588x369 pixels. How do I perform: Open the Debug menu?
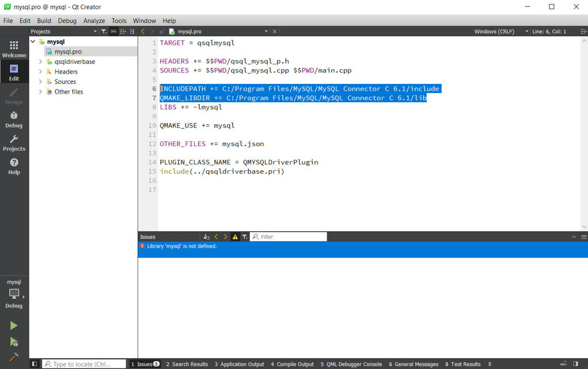(67, 21)
